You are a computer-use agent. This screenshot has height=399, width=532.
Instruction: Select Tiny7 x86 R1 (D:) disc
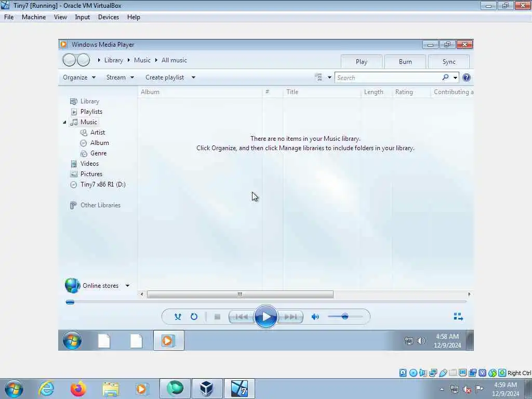click(x=103, y=184)
